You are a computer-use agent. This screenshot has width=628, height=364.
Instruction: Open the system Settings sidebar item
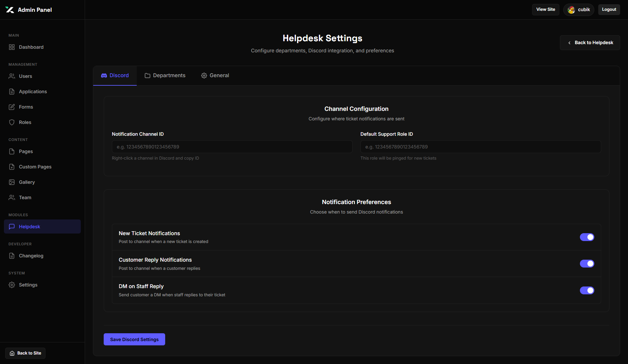click(42, 285)
